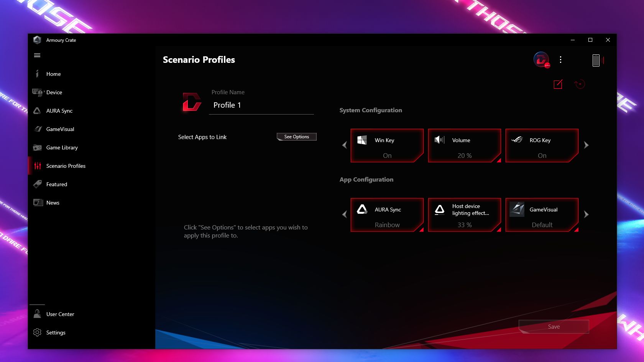Click the red edit profile icon
The width and height of the screenshot is (644, 362).
point(558,84)
